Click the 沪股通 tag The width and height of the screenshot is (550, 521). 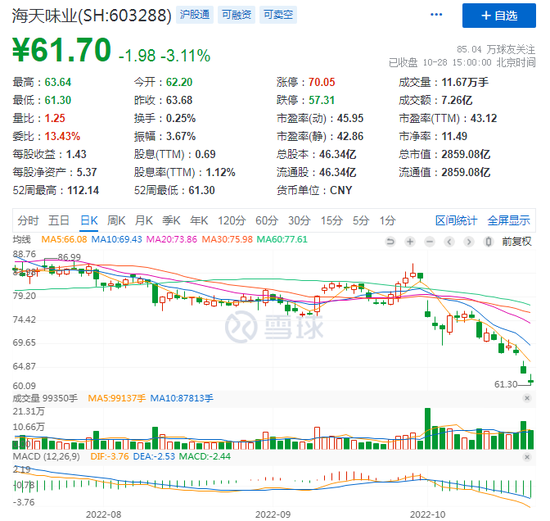point(195,15)
